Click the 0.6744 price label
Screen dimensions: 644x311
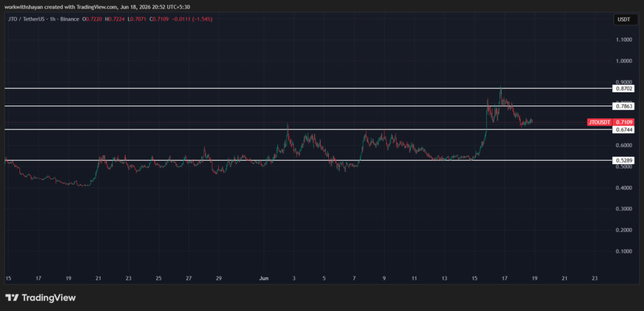[x=623, y=129]
